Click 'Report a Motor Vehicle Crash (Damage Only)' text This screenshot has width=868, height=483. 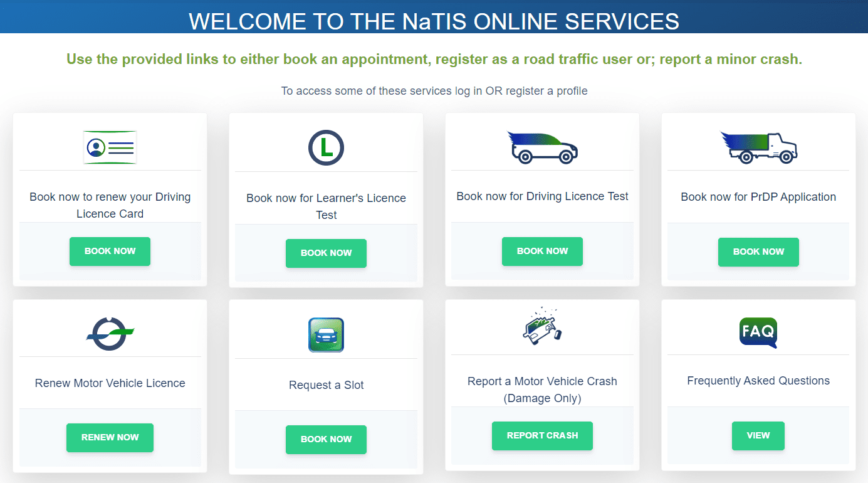pos(542,390)
